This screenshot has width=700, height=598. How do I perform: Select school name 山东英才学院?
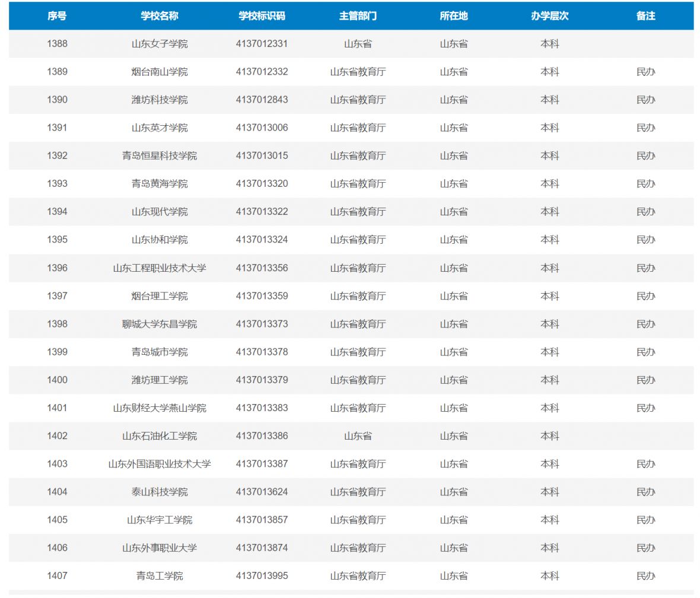click(160, 128)
